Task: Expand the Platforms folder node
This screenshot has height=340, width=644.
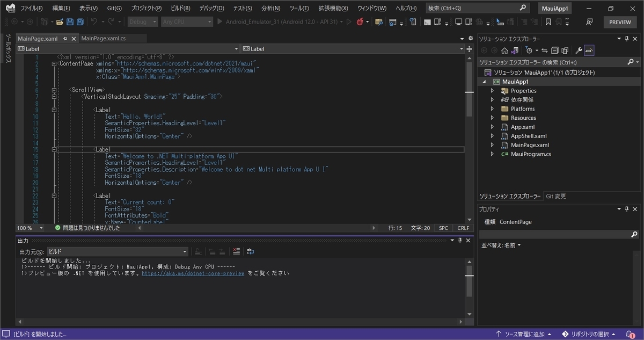Action: coord(492,109)
